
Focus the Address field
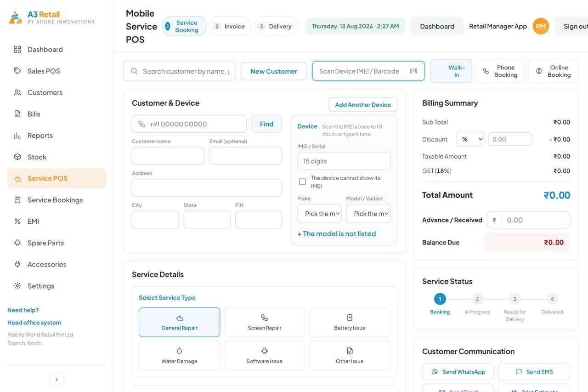(207, 187)
